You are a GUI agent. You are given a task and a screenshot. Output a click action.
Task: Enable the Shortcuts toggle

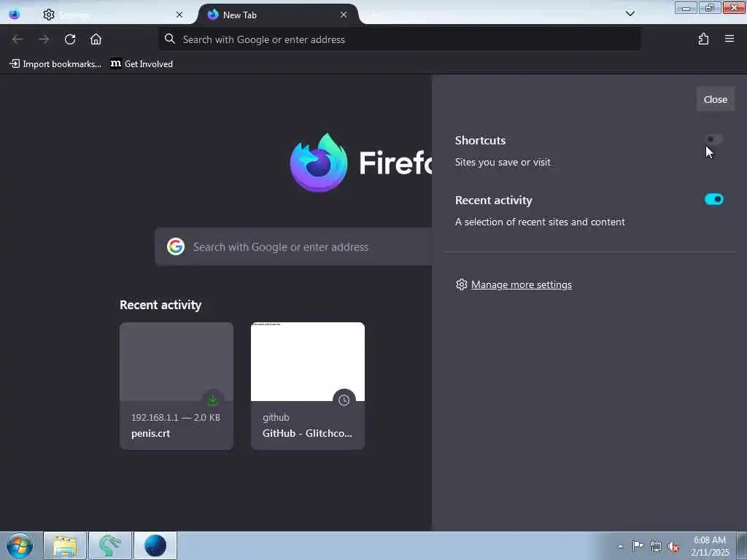coord(713,139)
